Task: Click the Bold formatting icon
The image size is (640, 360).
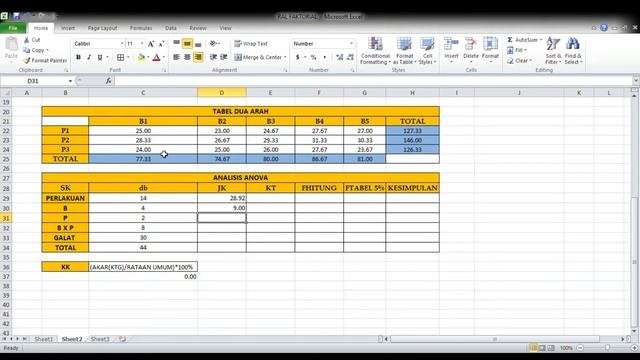Action: [x=78, y=58]
